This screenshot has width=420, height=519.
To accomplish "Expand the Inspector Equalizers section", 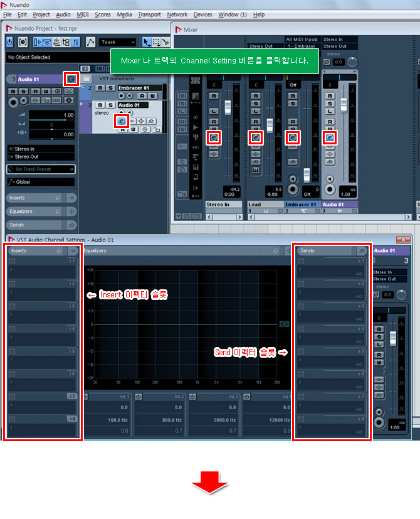I will [x=35, y=211].
